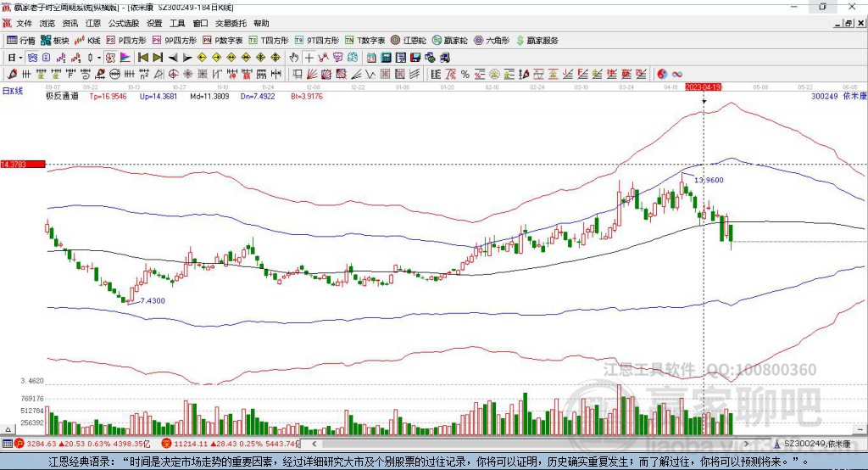Click the Dn=7.4922 indicator value

point(258,97)
